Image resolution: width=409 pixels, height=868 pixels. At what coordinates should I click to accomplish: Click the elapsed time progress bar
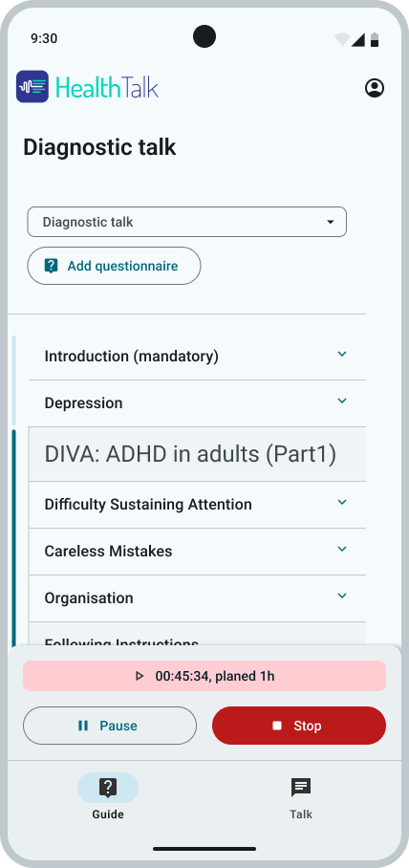[204, 676]
